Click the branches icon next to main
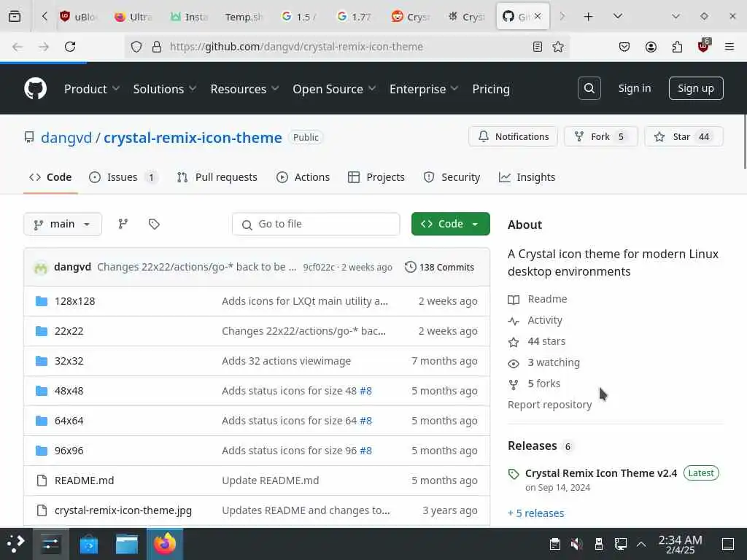This screenshot has width=747, height=560. pyautogui.click(x=123, y=224)
